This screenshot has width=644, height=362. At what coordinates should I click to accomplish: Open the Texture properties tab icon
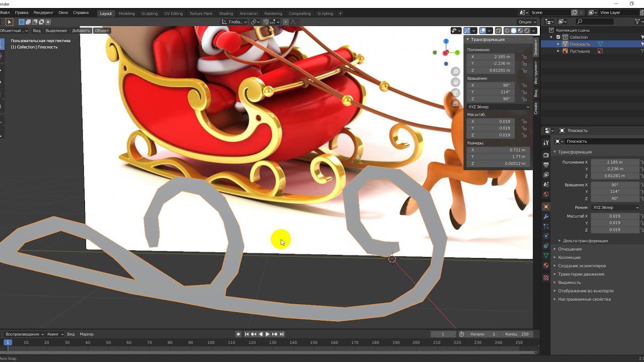click(546, 278)
